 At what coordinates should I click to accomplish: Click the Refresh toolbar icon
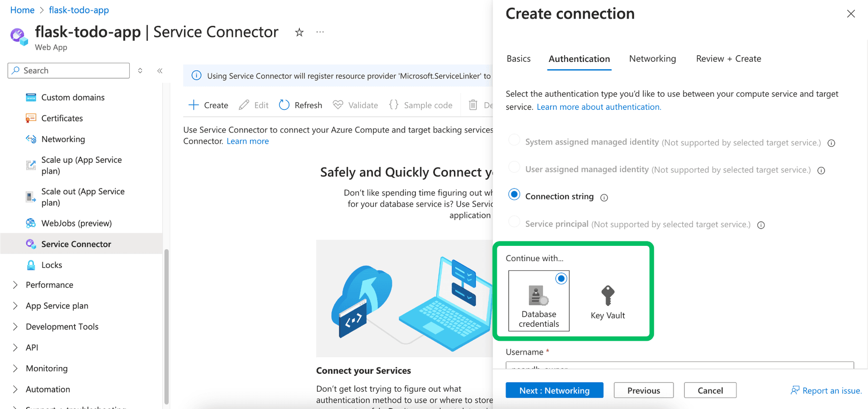point(284,104)
